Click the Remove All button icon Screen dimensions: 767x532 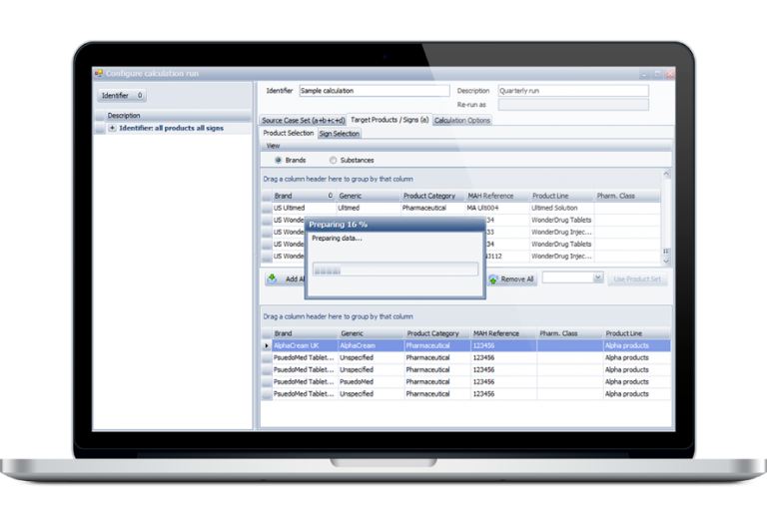(x=493, y=279)
